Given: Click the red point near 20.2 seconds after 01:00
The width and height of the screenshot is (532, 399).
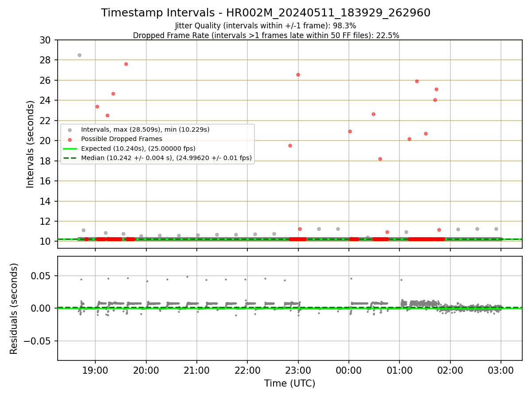Looking at the screenshot, I should [x=409, y=139].
